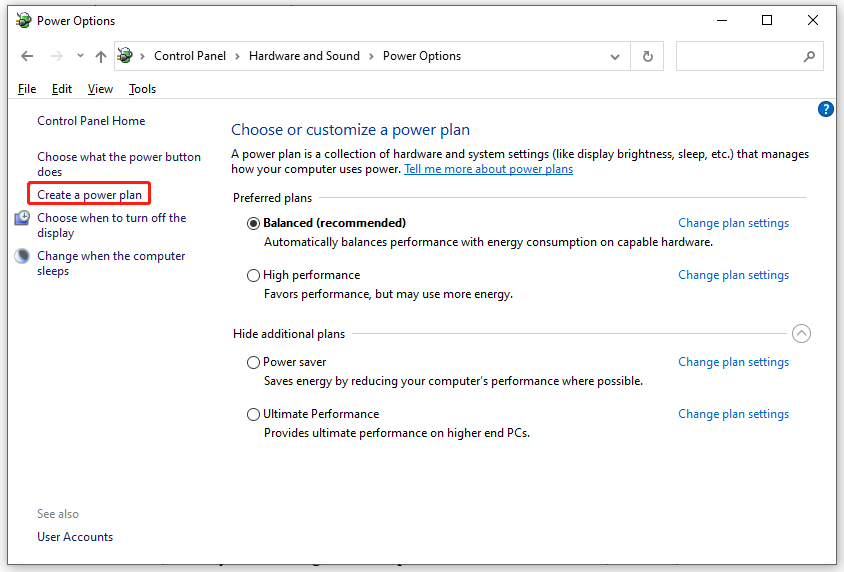Click the monitor icon beside display settings

[22, 218]
